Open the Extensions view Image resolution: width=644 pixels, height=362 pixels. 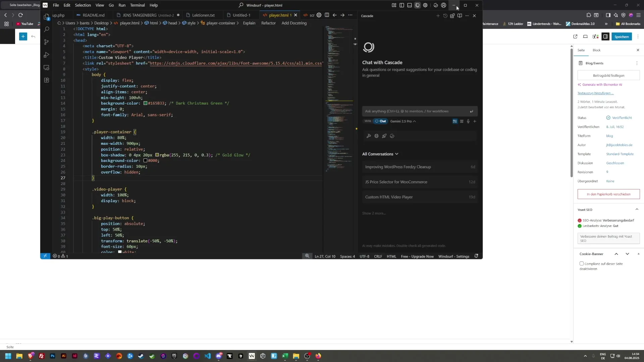(x=47, y=80)
